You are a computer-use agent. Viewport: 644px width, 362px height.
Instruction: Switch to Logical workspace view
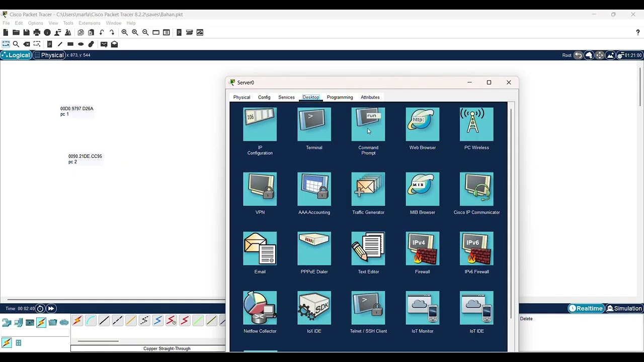pyautogui.click(x=16, y=55)
